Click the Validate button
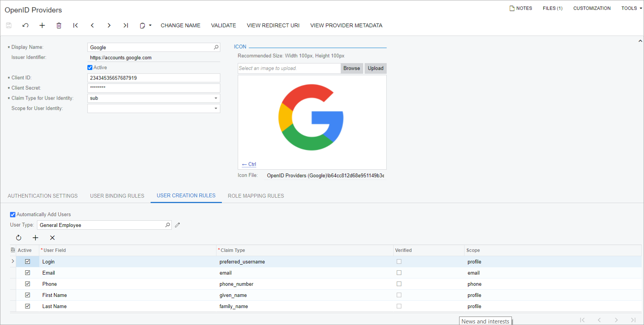 click(x=223, y=25)
